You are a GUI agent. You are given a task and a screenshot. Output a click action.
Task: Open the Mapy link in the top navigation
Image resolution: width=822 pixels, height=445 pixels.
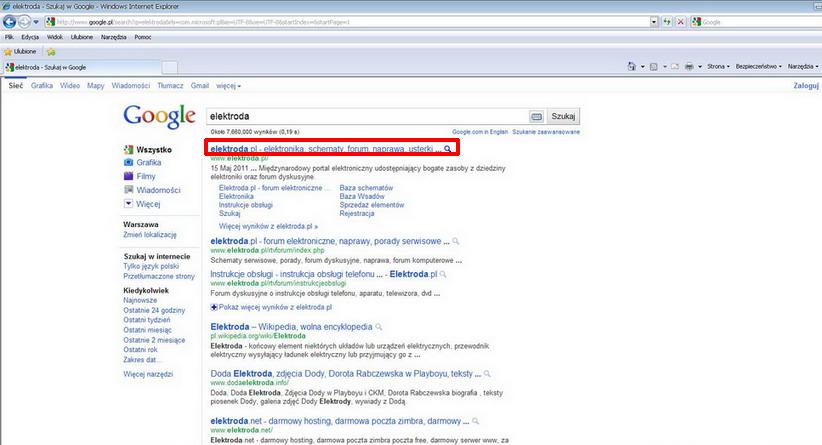95,85
